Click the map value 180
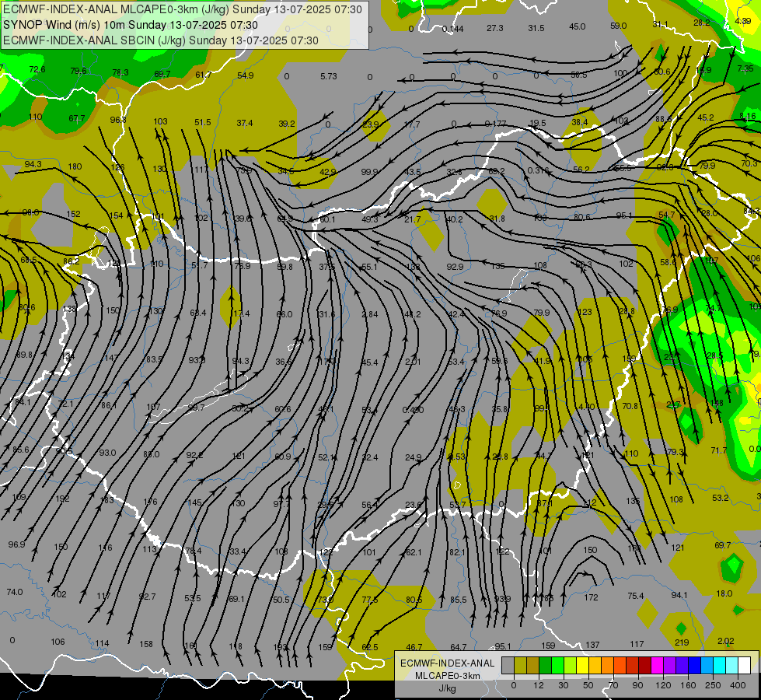Screen dimensions: 761x700 coord(75,166)
